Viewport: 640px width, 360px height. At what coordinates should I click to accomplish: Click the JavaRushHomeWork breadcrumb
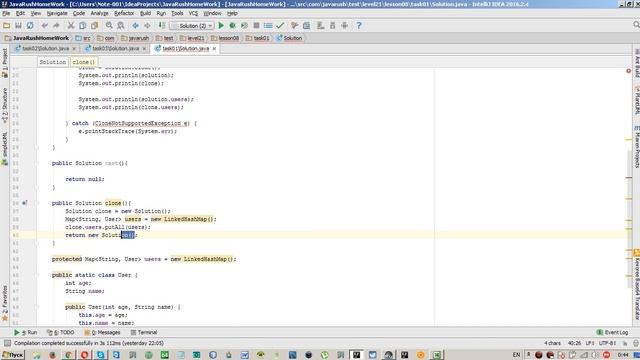pos(37,38)
